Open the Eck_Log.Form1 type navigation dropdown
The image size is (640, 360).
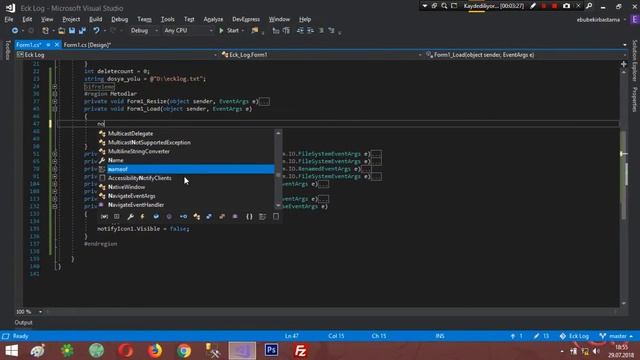322,55
